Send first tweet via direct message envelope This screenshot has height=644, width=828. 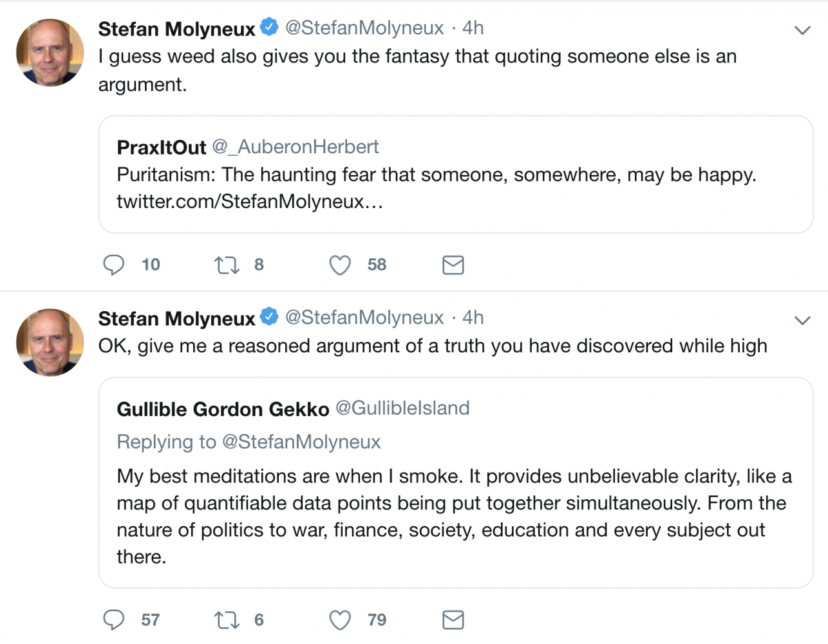(x=453, y=265)
